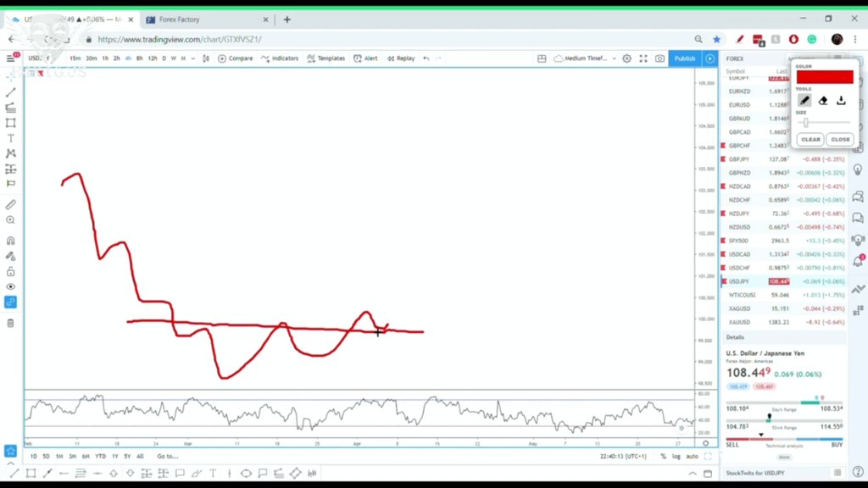Click the Publish button
Viewport: 868px width, 488px height.
coord(684,58)
